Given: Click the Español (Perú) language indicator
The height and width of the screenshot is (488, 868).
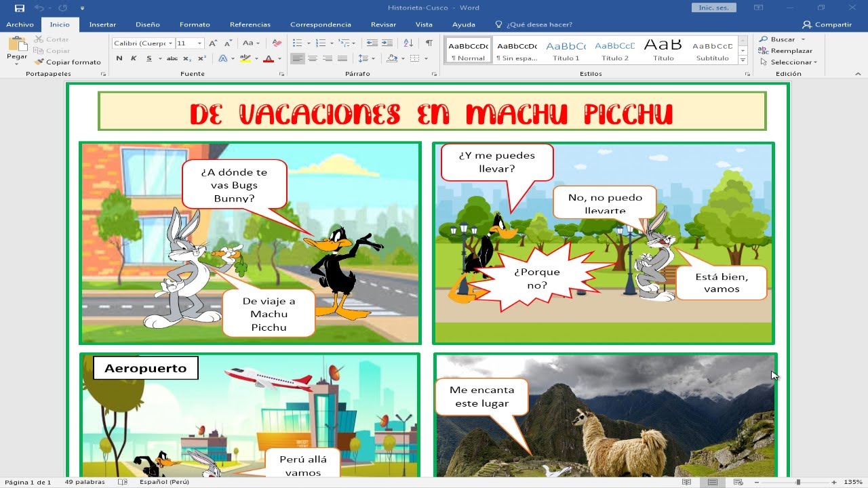Looking at the screenshot, I should coord(164,482).
